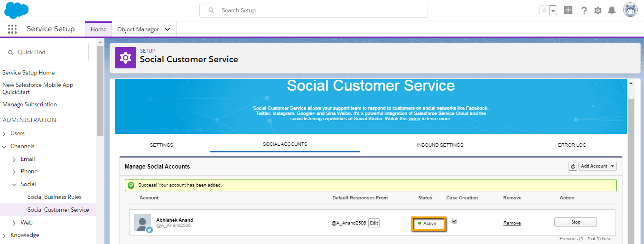The width and height of the screenshot is (644, 244).
Task: Click the Account column header
Action: point(149,198)
